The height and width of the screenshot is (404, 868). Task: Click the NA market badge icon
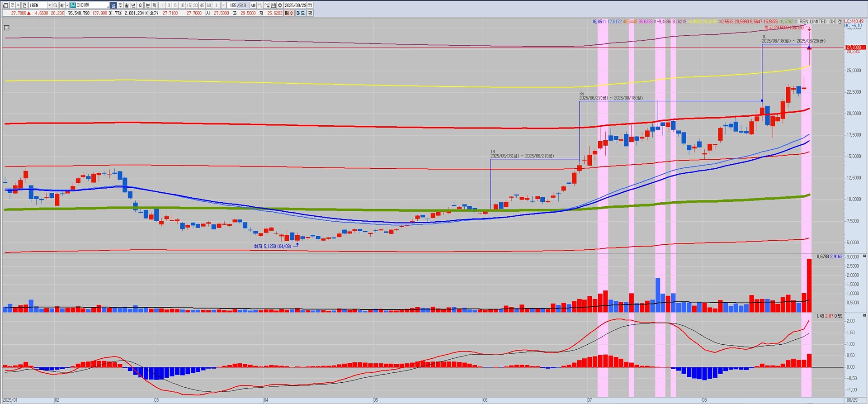[73, 5]
